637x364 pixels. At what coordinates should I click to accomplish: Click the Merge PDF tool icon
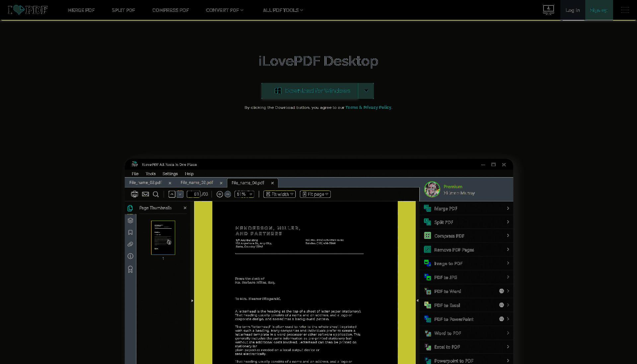pos(427,208)
